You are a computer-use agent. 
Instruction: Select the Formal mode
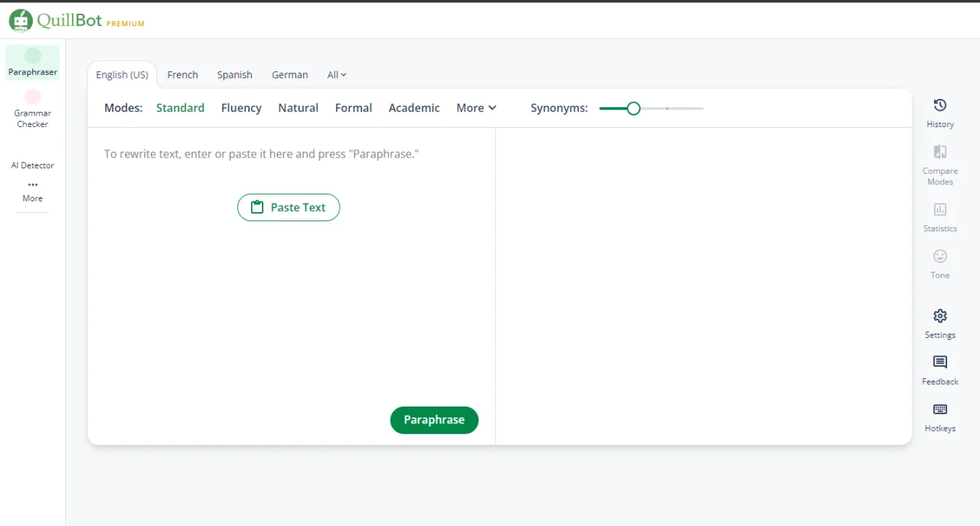[x=354, y=108]
